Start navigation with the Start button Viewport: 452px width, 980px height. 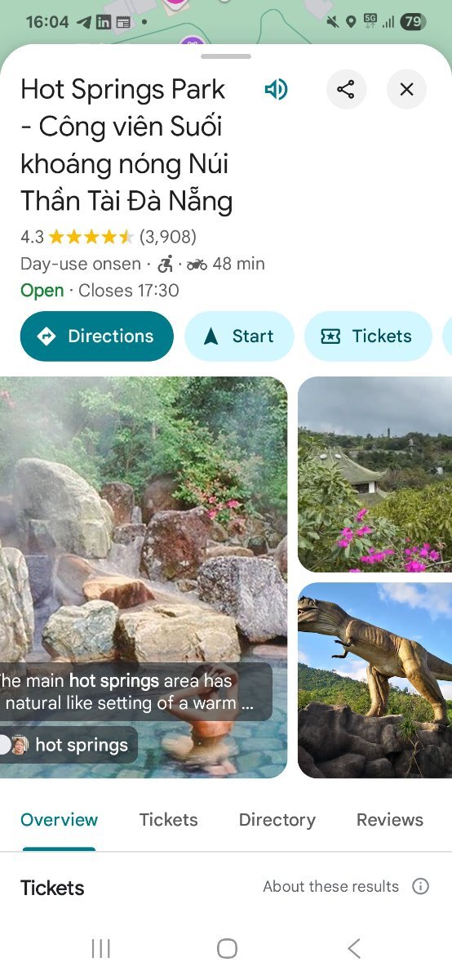coord(239,336)
